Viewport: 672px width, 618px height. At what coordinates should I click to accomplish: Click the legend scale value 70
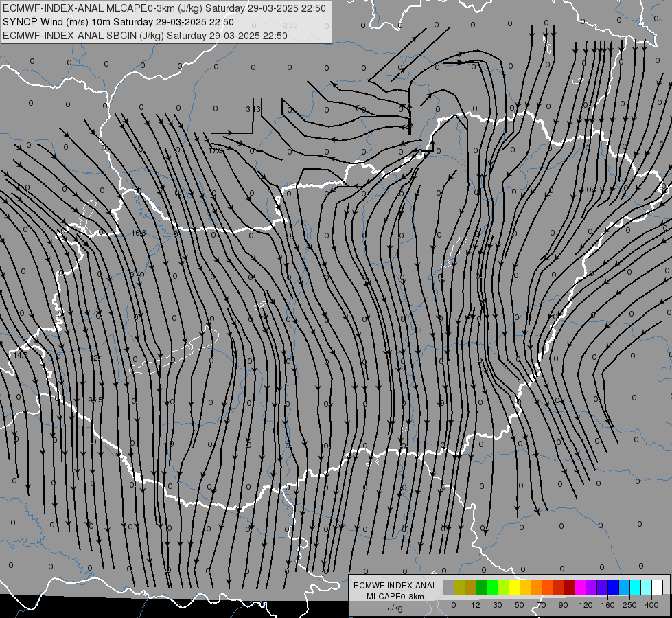pos(542,606)
